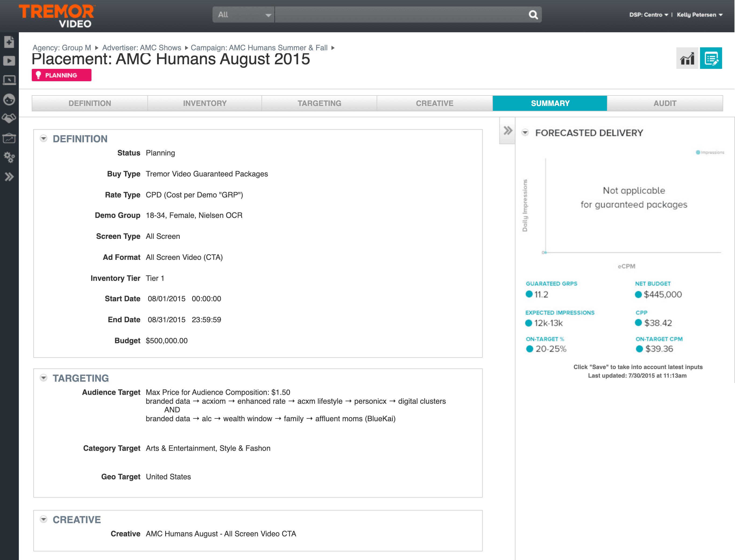Viewport: 735px width, 560px height.
Task: Click the new document plus icon in sidebar
Action: click(x=9, y=42)
